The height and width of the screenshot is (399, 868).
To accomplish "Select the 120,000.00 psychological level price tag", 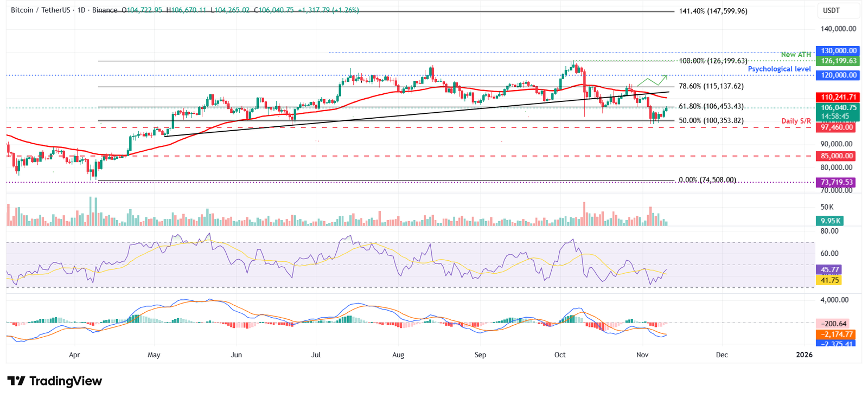I will 838,75.
